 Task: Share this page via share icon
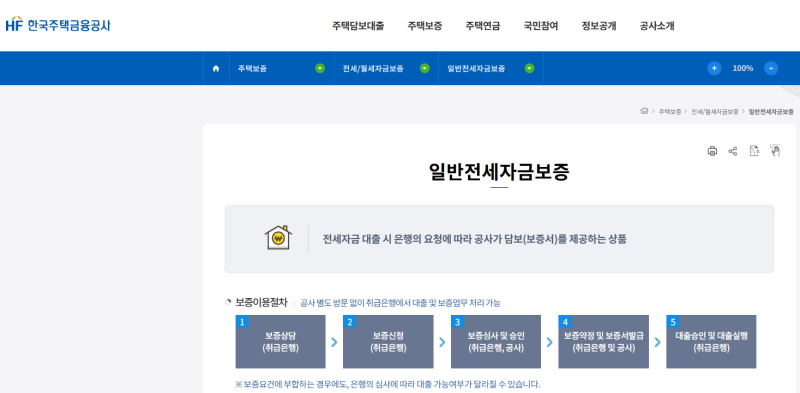pyautogui.click(x=733, y=151)
